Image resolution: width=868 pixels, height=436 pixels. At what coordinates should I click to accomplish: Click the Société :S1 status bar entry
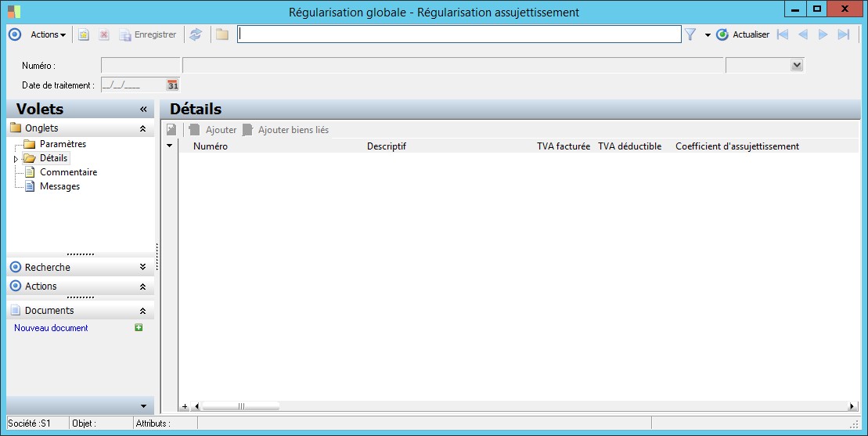29,423
